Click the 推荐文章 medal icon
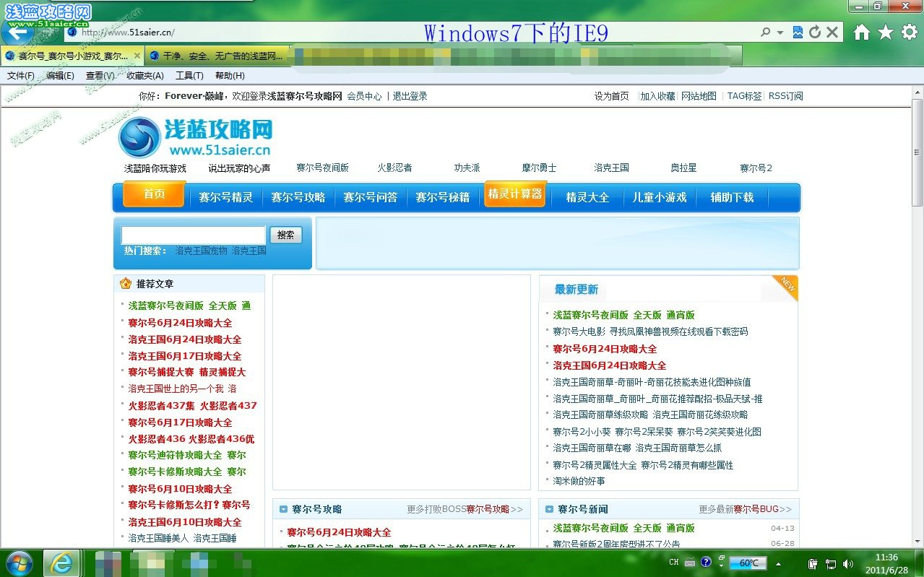This screenshot has height=577, width=924. click(x=126, y=284)
